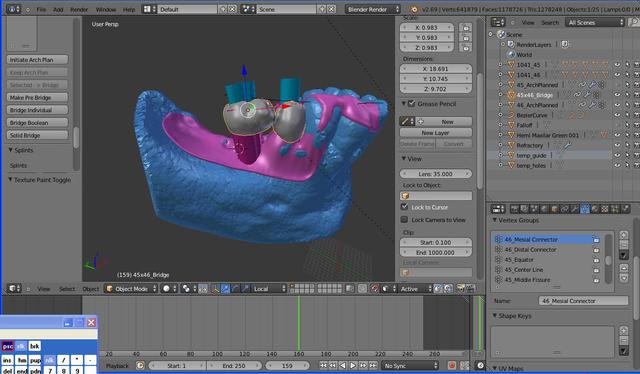Click the Initiate Arch Plan button
The image size is (640, 374).
[x=37, y=60]
